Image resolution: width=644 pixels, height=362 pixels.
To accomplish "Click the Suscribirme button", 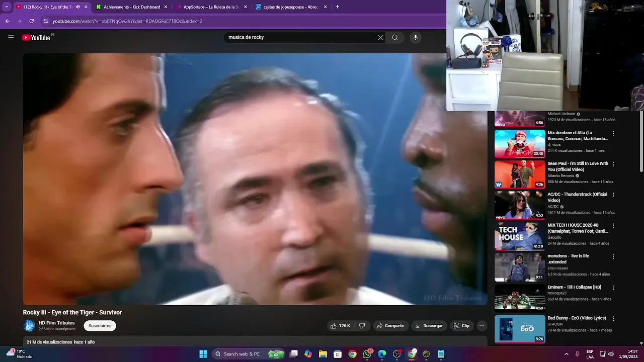I will (100, 326).
